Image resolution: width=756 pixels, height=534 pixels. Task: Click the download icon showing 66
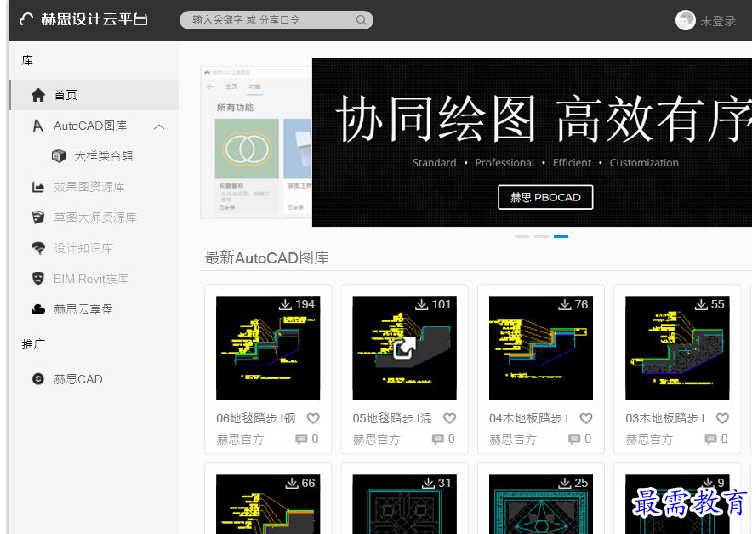tap(292, 482)
